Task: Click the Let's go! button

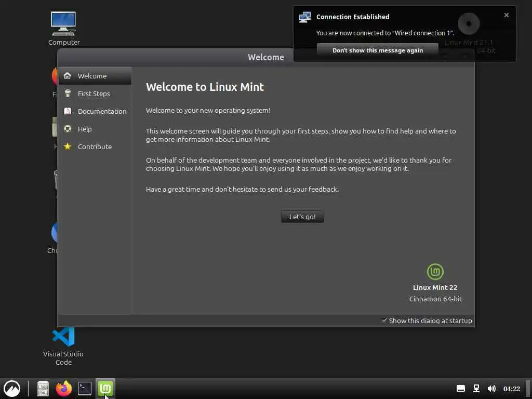Action: pos(302,217)
